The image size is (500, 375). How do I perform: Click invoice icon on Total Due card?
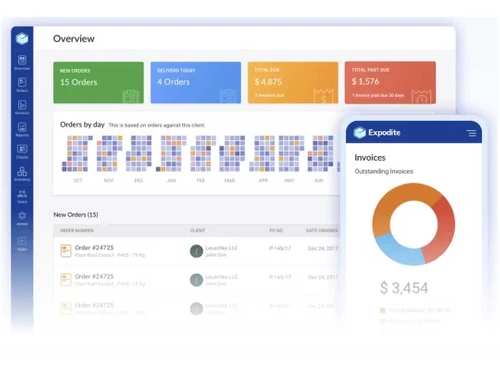323,96
